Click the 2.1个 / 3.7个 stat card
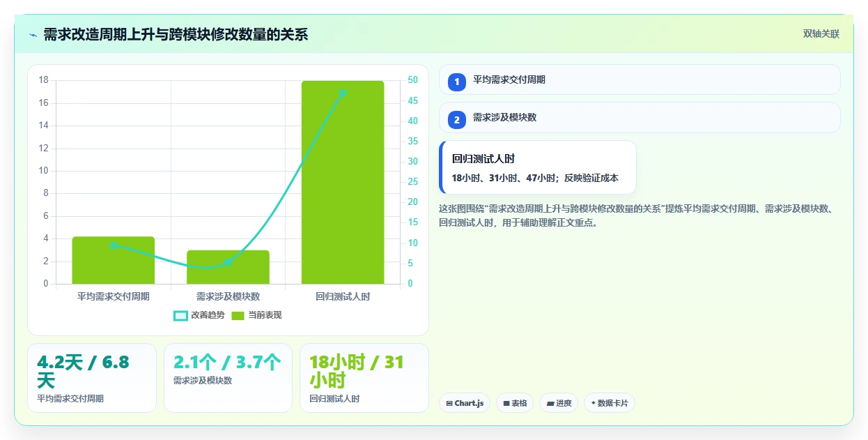Image resolution: width=868 pixels, height=440 pixels. [228, 378]
